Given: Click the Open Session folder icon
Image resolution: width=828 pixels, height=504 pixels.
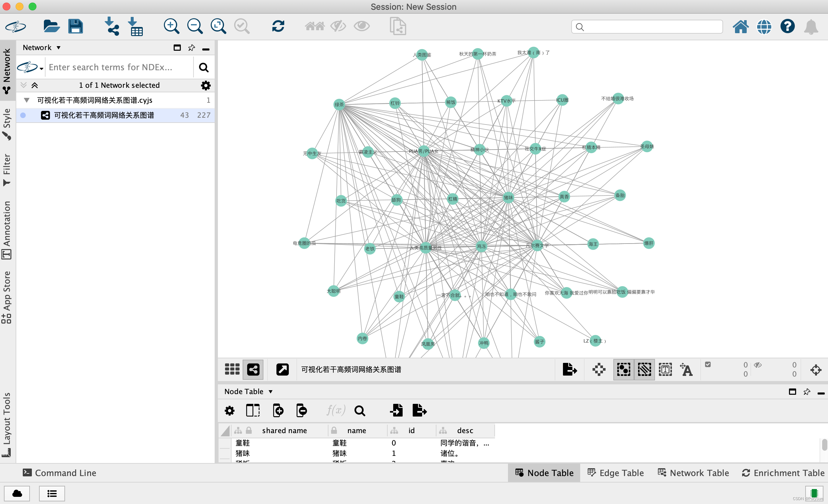Looking at the screenshot, I should click(x=51, y=26).
